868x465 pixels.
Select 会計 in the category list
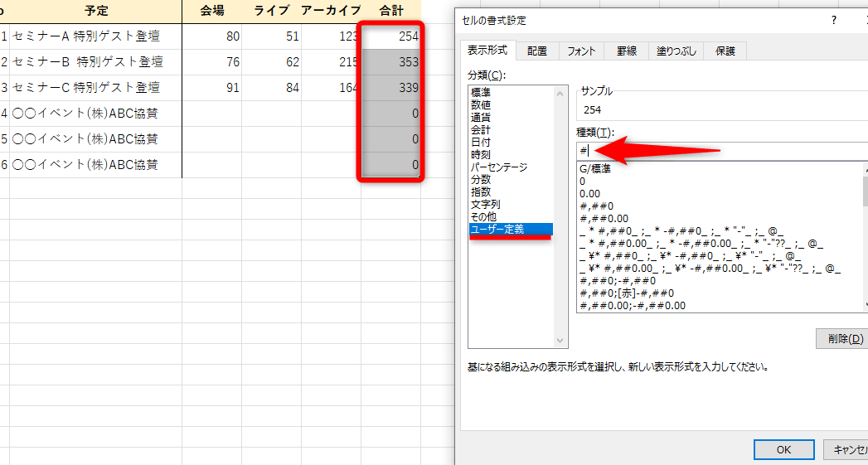pos(480,129)
